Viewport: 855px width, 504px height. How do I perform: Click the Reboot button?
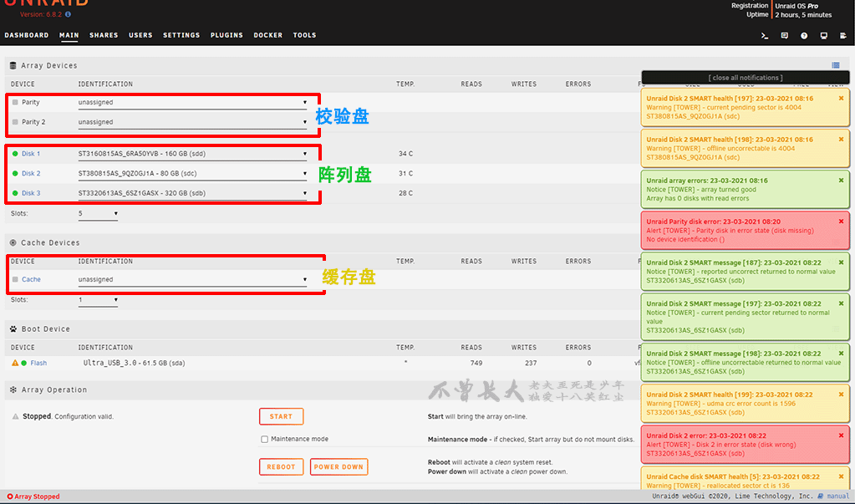282,467
